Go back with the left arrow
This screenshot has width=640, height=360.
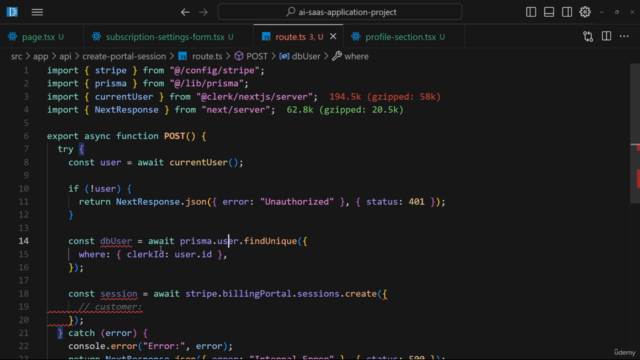185,12
